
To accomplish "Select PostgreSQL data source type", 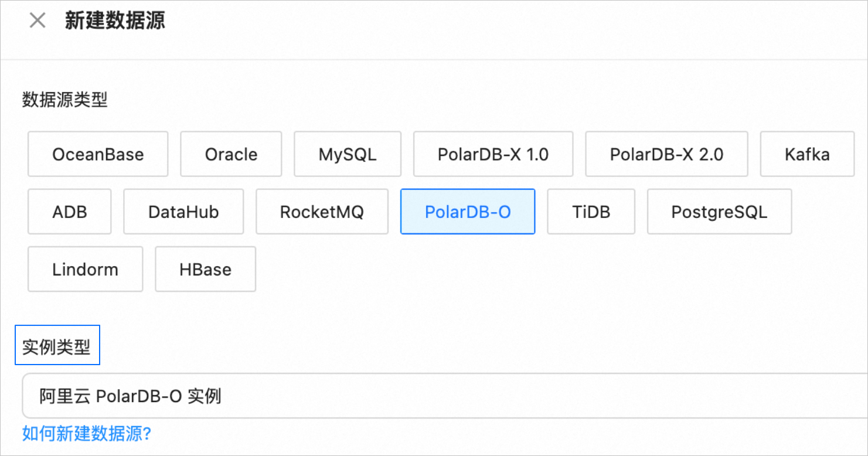I will coord(719,212).
